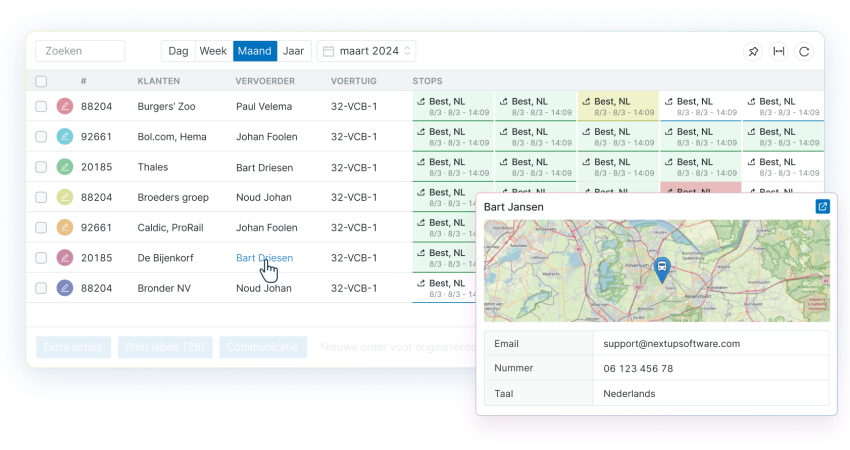Open the external link icon in the Bart Jansen popup
This screenshot has width=850, height=450.
coord(822,207)
